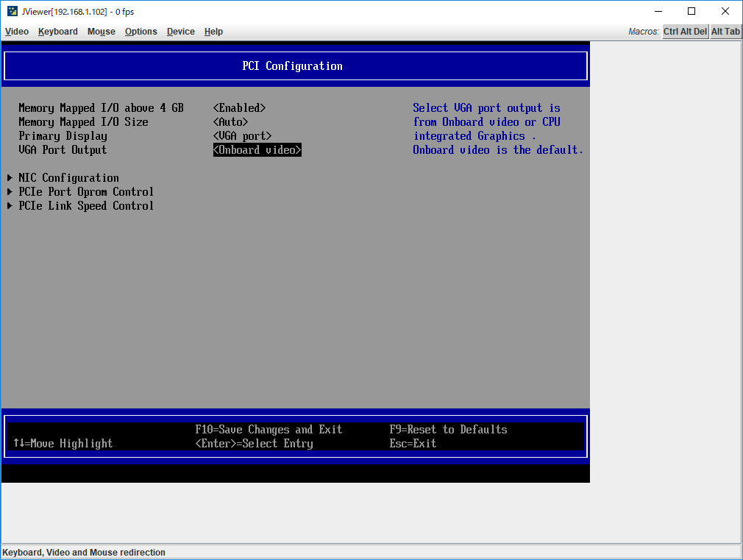Select the Onboard video value for VGA Port Output
743x560 pixels.
point(257,150)
